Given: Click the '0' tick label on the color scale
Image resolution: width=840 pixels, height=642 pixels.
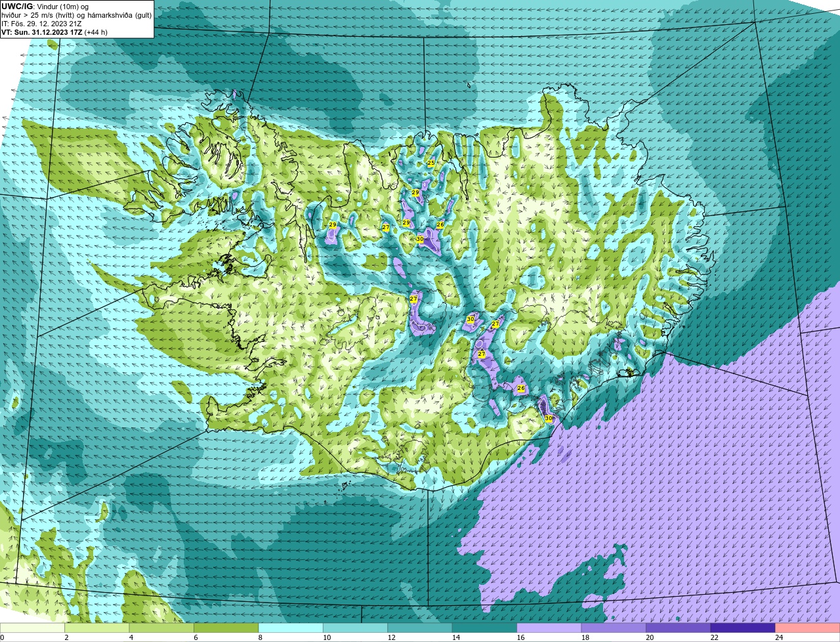Looking at the screenshot, I should point(3,637).
